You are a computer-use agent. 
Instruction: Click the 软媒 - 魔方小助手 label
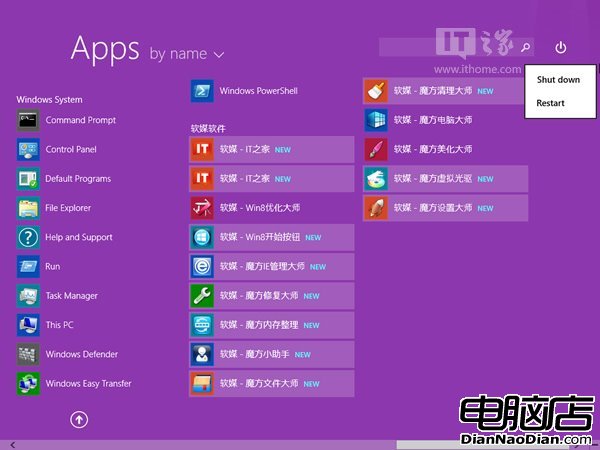[x=254, y=354]
